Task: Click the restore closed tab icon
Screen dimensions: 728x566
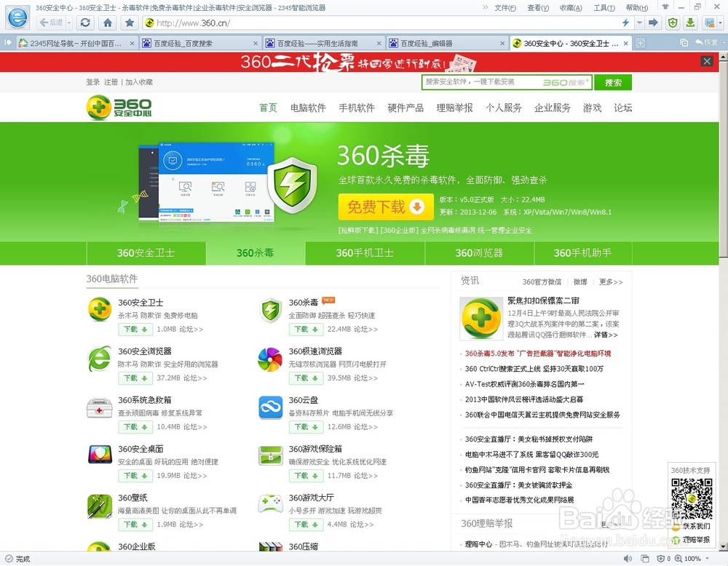Action: pyautogui.click(x=706, y=43)
